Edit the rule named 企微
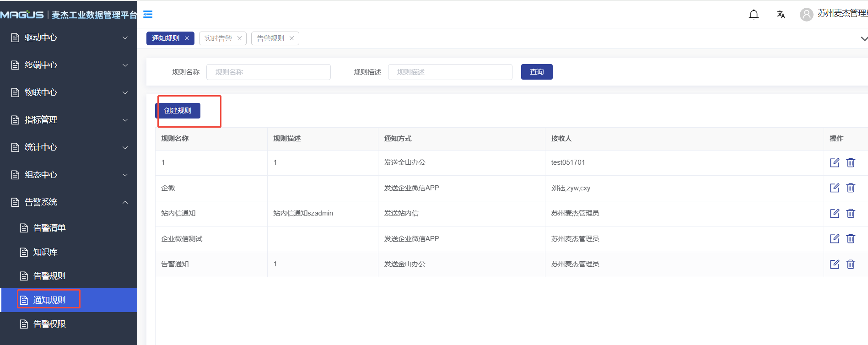The height and width of the screenshot is (345, 868). [x=835, y=188]
